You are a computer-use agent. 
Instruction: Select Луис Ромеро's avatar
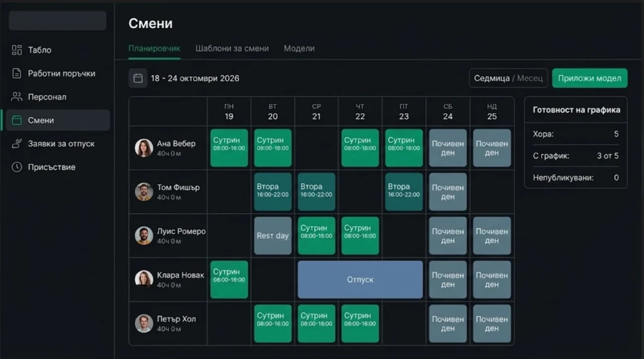tap(144, 236)
